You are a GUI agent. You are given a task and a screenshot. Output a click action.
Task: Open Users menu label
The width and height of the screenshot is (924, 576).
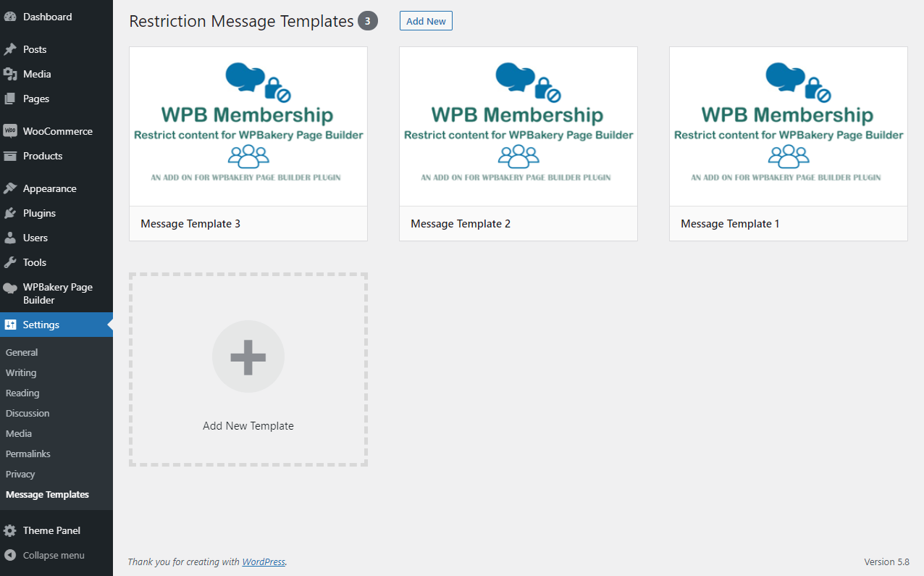point(35,238)
